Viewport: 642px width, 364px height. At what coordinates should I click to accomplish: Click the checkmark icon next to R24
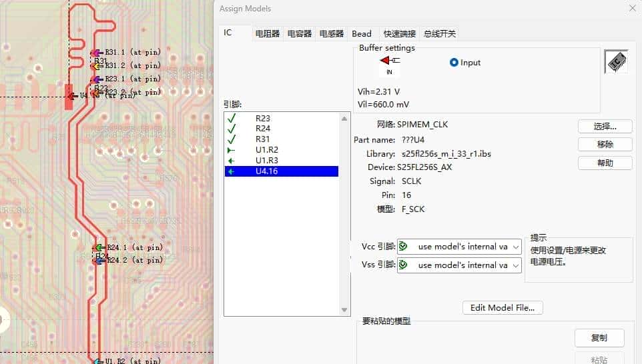click(232, 129)
